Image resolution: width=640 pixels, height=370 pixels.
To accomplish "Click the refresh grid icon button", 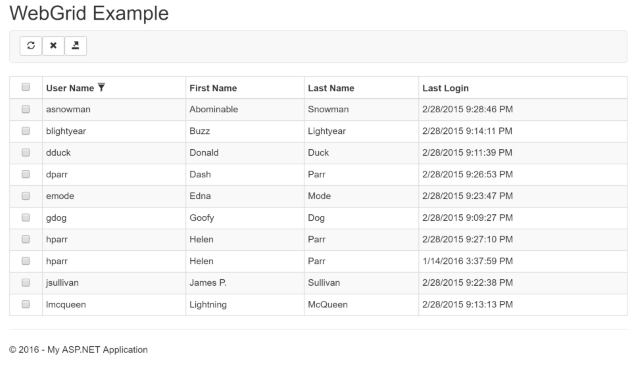I will pos(31,46).
